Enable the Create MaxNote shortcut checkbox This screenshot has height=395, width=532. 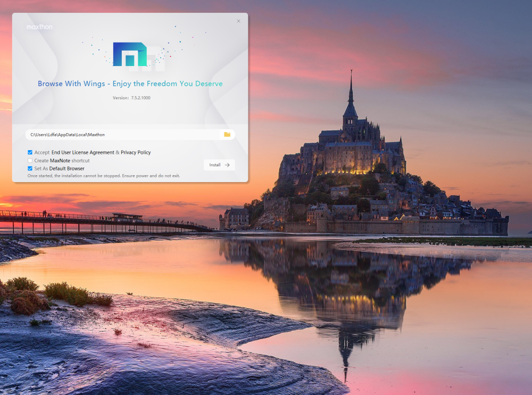pos(30,160)
